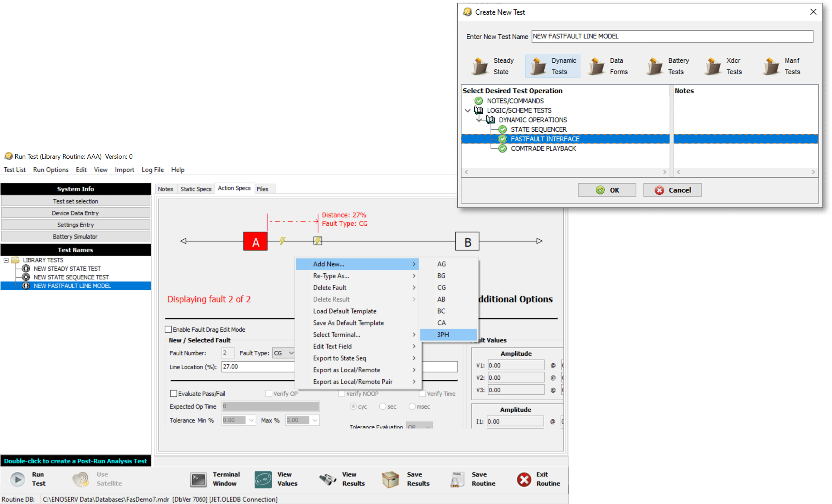The width and height of the screenshot is (832, 504).
Task: Choose AG fault type from submenu
Action: pyautogui.click(x=448, y=264)
